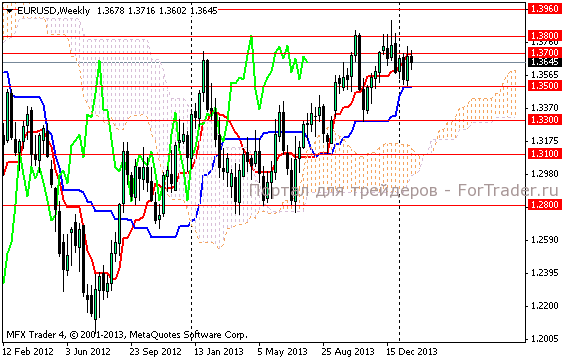565x360 pixels.
Task: Click the 3 Jun 2012 date label
Action: pos(88,351)
